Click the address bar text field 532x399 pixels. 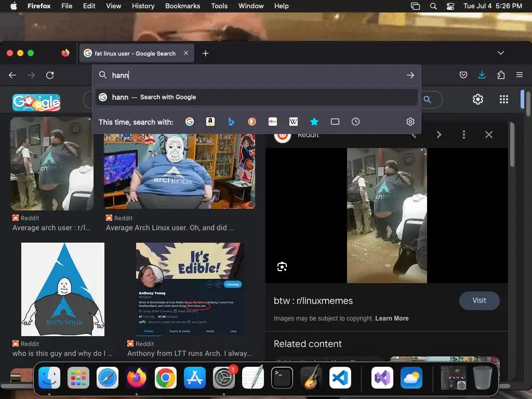pos(257,75)
